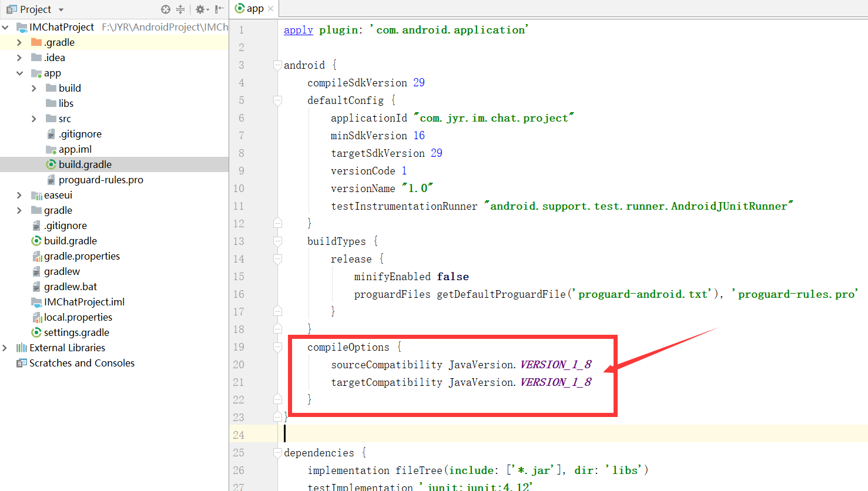Image resolution: width=868 pixels, height=491 pixels.
Task: Click the 'apply' link on line one
Action: click(298, 29)
